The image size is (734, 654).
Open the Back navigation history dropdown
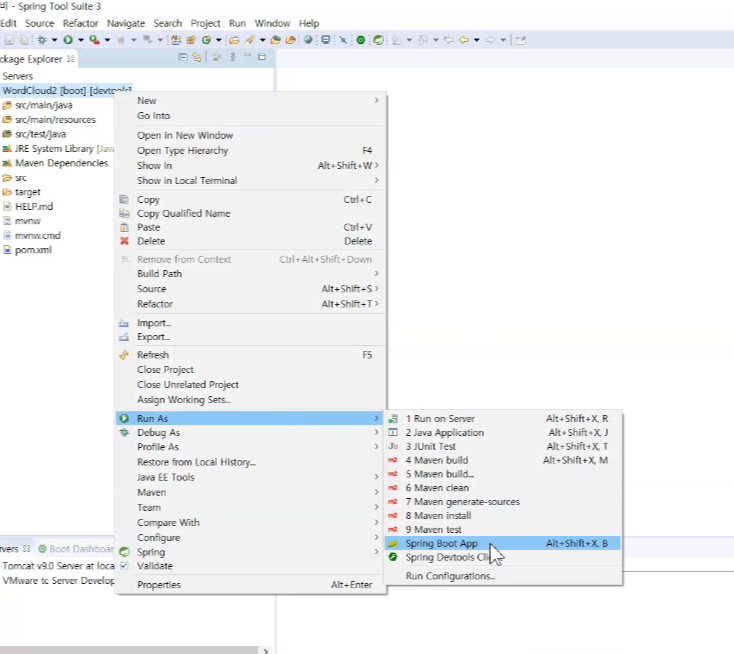click(477, 40)
